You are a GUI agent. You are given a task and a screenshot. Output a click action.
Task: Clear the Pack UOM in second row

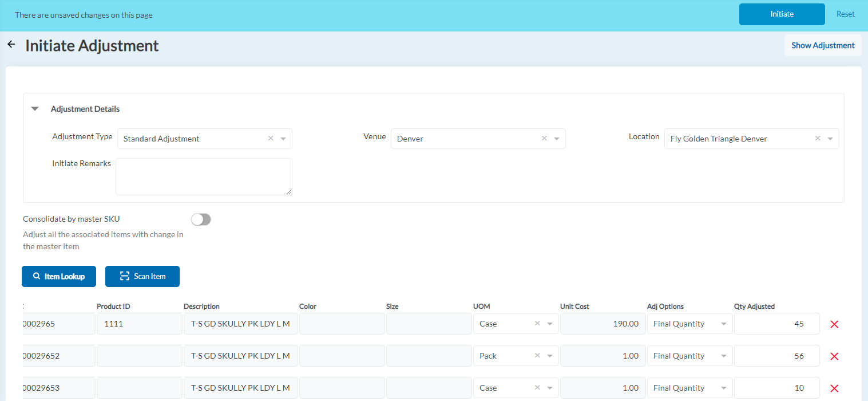537,355
